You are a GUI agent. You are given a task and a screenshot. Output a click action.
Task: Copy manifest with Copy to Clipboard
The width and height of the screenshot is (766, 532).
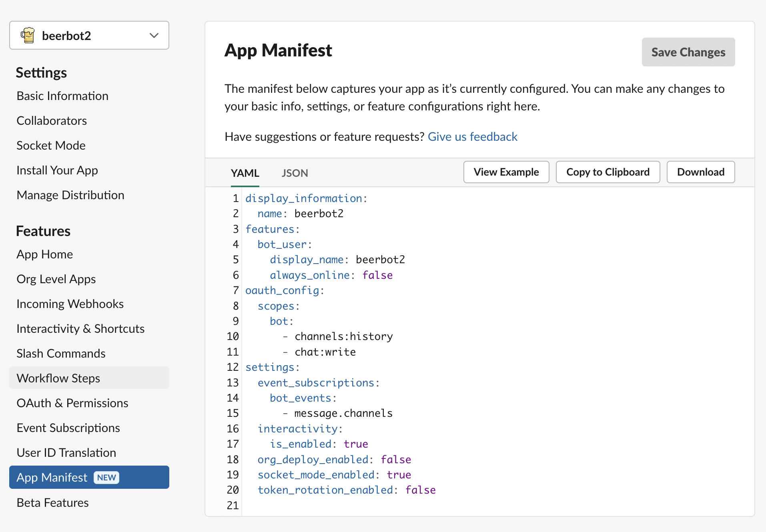[x=608, y=172]
